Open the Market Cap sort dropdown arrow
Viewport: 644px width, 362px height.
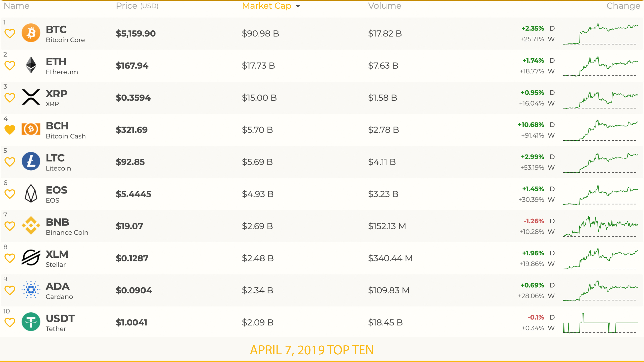coord(298,6)
